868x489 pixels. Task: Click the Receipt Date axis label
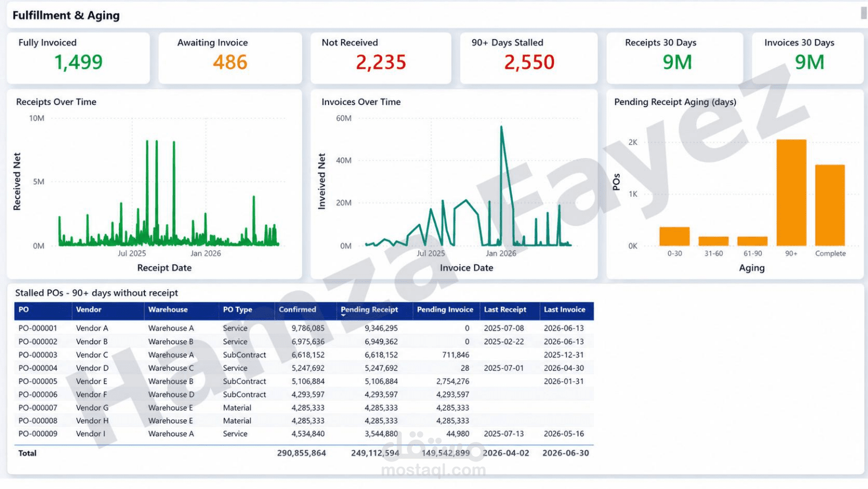click(164, 268)
